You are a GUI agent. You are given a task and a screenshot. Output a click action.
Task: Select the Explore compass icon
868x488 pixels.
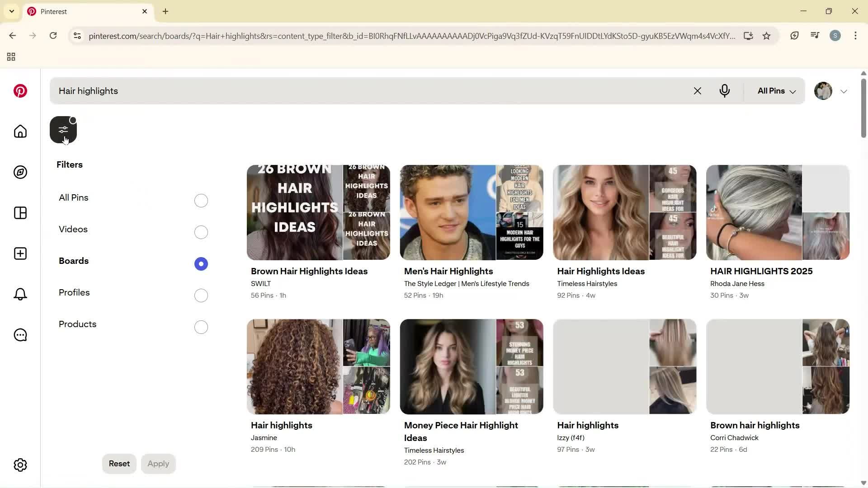point(20,172)
